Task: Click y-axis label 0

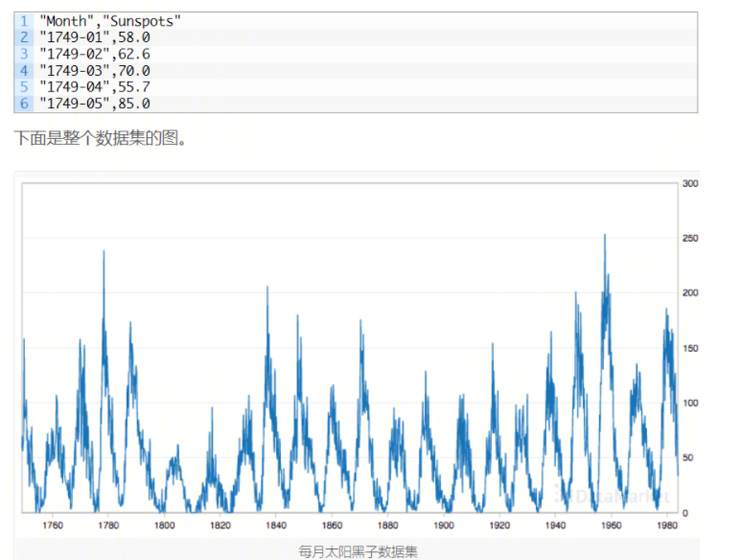Action: coord(684,513)
